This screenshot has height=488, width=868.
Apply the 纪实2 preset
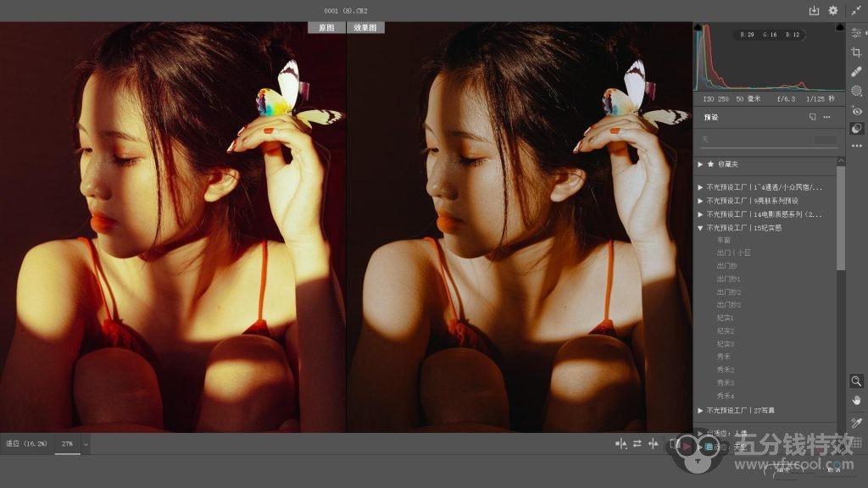point(726,331)
